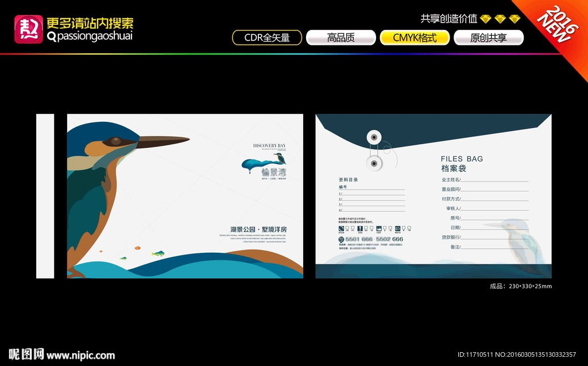
Task: Click the 备注 field line
Action: [489, 247]
